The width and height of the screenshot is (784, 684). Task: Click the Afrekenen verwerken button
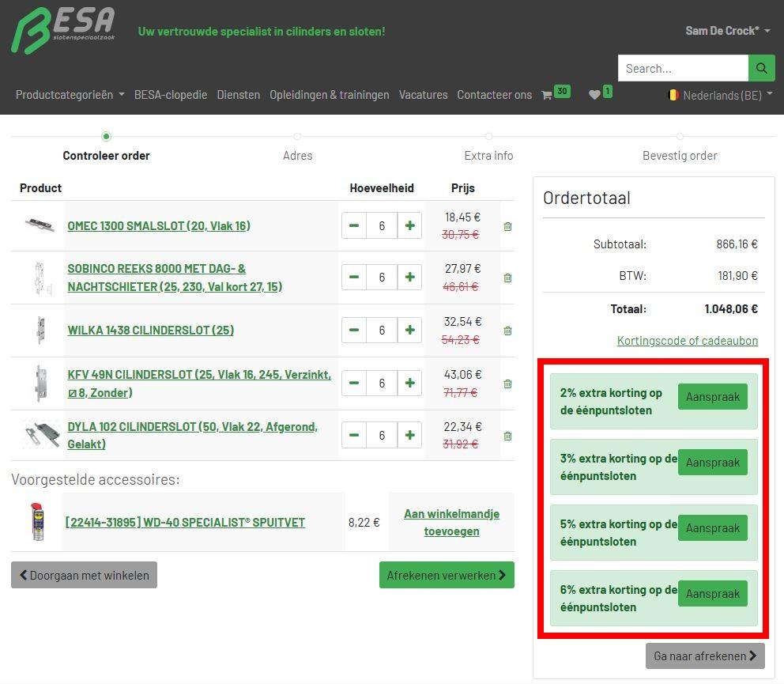[447, 576]
